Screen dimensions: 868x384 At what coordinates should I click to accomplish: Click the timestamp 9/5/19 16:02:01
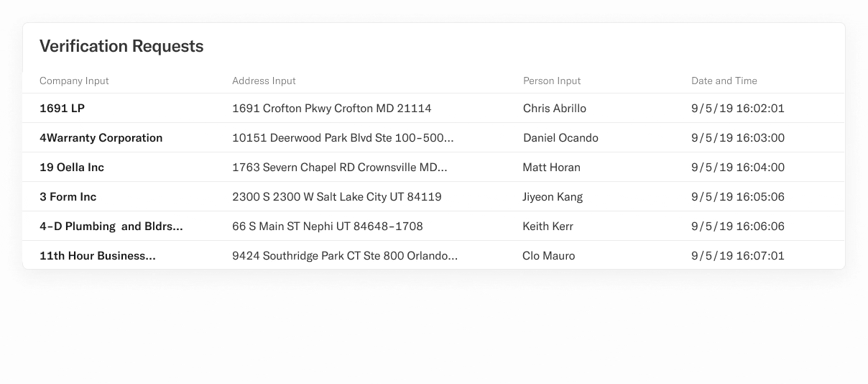point(738,109)
